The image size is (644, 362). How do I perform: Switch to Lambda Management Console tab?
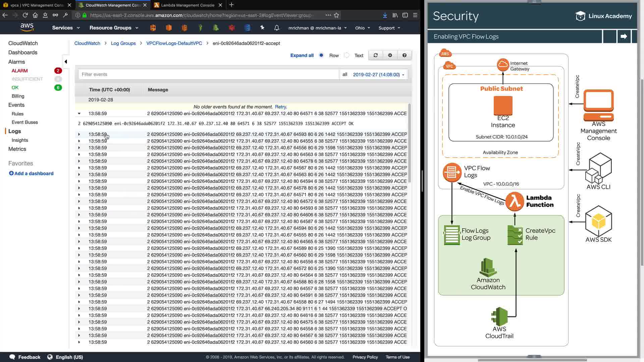[x=187, y=5]
